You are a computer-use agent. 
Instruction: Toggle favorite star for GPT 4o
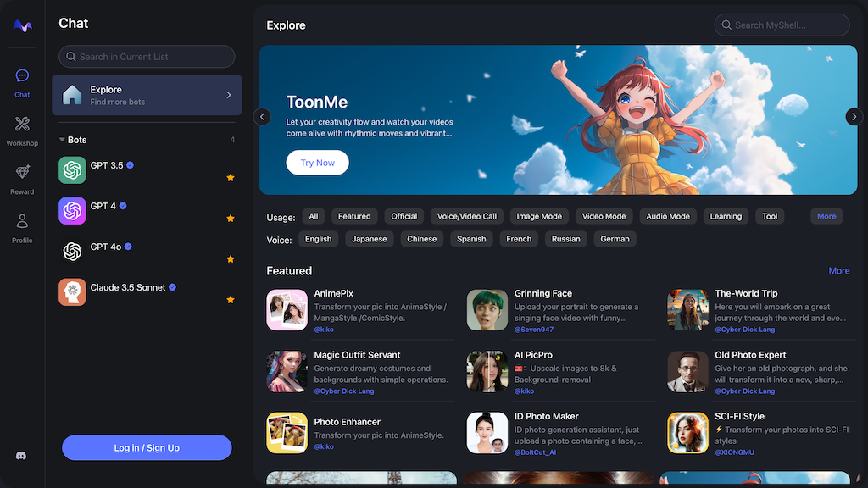point(231,259)
